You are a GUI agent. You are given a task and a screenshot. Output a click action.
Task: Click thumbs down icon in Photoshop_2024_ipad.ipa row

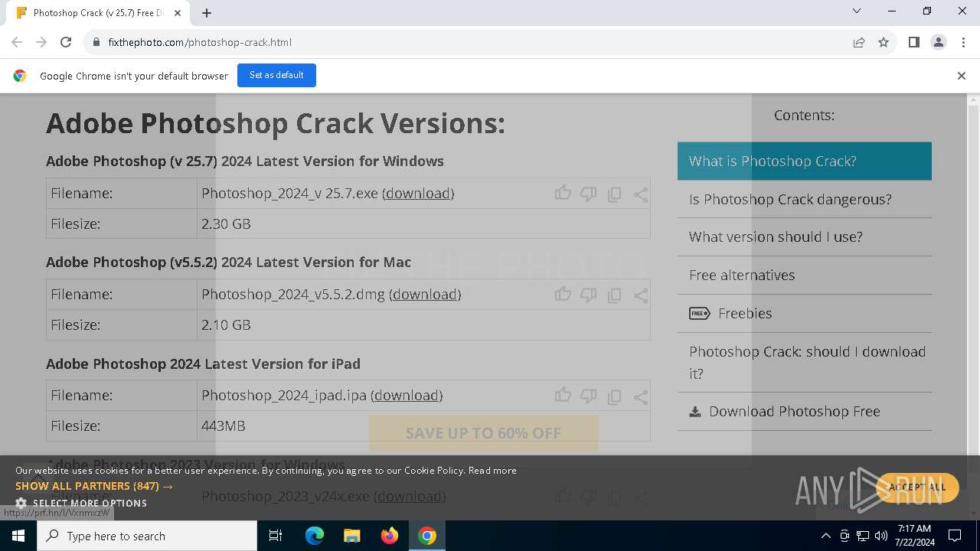(x=588, y=396)
